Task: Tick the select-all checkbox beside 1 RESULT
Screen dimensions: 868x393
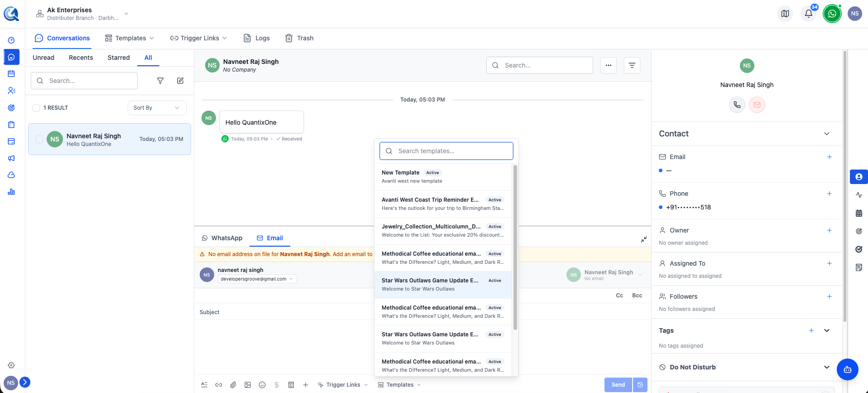Action: click(x=36, y=108)
